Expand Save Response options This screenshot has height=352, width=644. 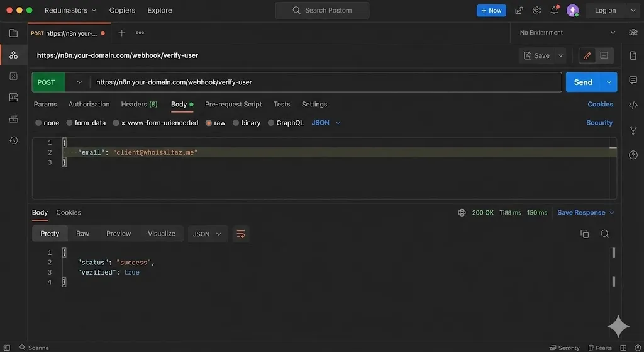[x=611, y=213]
